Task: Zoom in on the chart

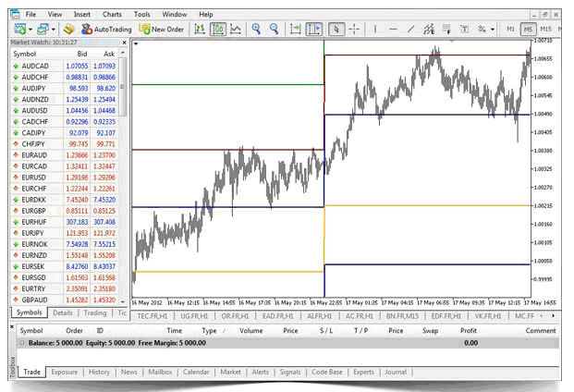Action: 256,30
